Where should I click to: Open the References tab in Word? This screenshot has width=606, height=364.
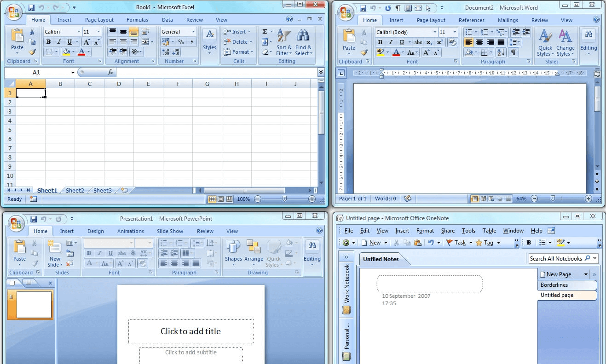472,20
